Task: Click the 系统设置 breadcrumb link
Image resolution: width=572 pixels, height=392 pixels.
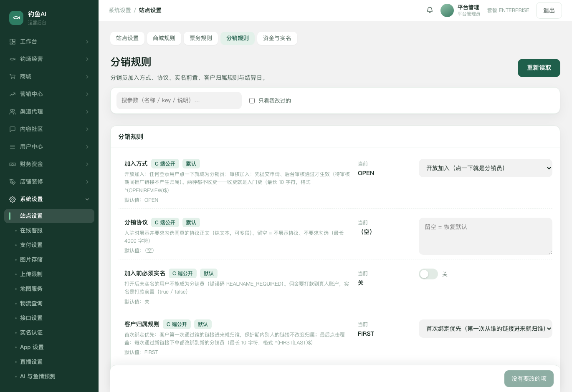Action: [x=120, y=10]
